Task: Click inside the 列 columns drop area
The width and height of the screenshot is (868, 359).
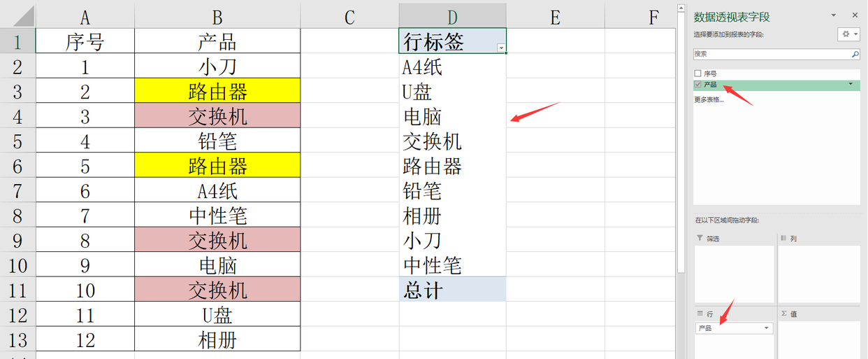Action: tap(819, 273)
